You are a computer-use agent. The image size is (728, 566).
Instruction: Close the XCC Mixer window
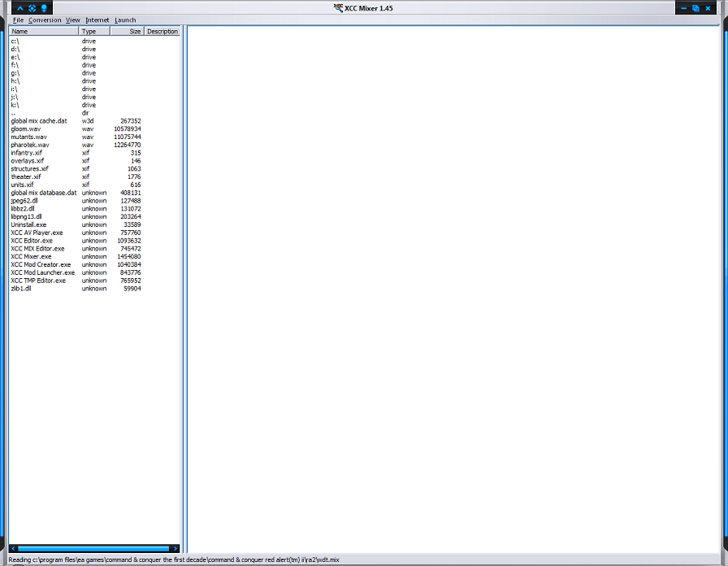click(708, 8)
